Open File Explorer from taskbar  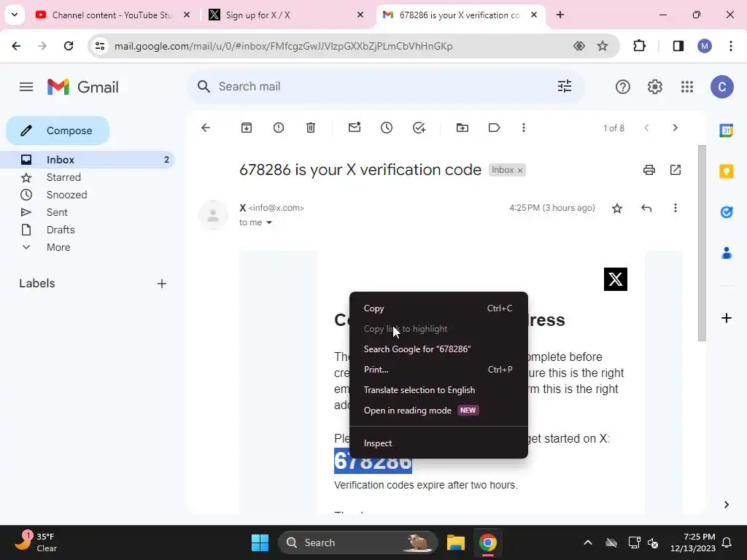(x=455, y=542)
